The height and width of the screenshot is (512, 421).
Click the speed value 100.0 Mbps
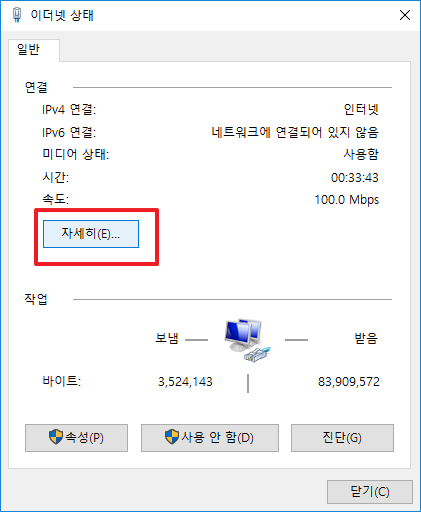pos(347,200)
